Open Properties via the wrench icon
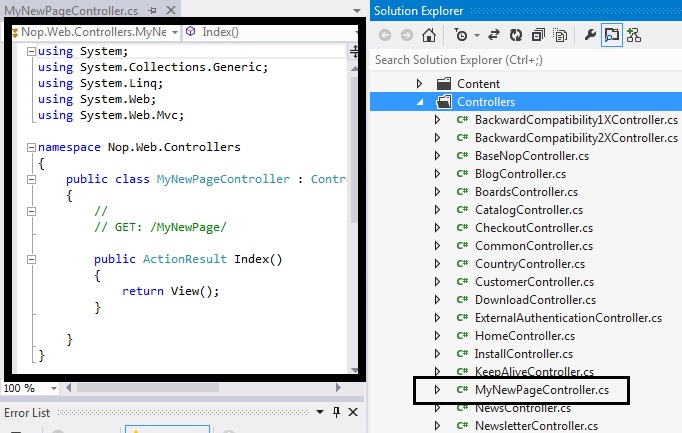Image resolution: width=682 pixels, height=433 pixels. [590, 35]
